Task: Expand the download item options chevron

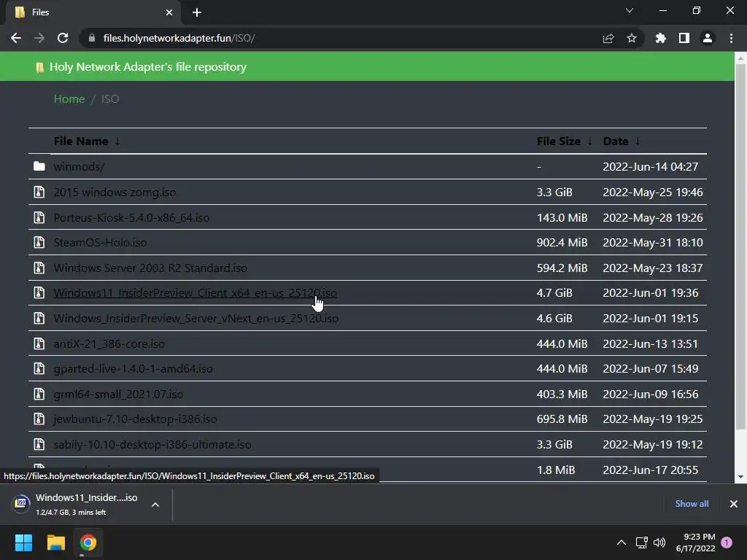Action: coord(155,505)
